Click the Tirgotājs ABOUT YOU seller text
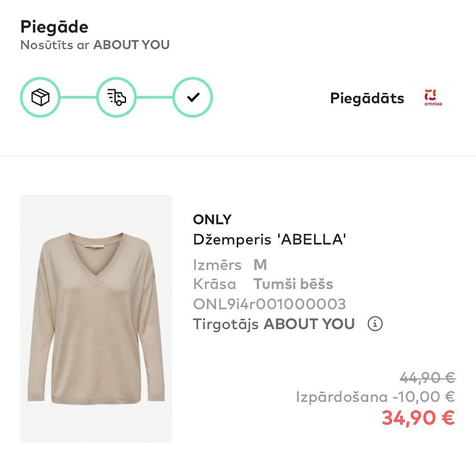The image size is (476, 467). pos(274,324)
